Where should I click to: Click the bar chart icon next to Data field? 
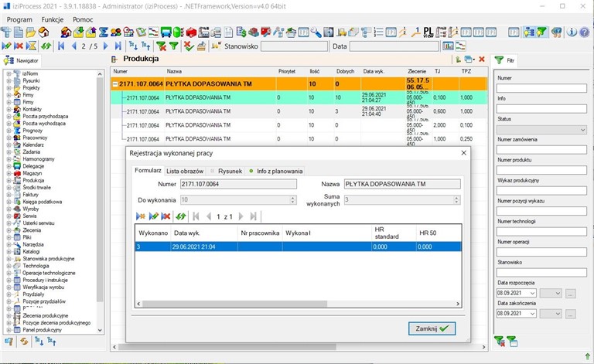click(x=448, y=46)
